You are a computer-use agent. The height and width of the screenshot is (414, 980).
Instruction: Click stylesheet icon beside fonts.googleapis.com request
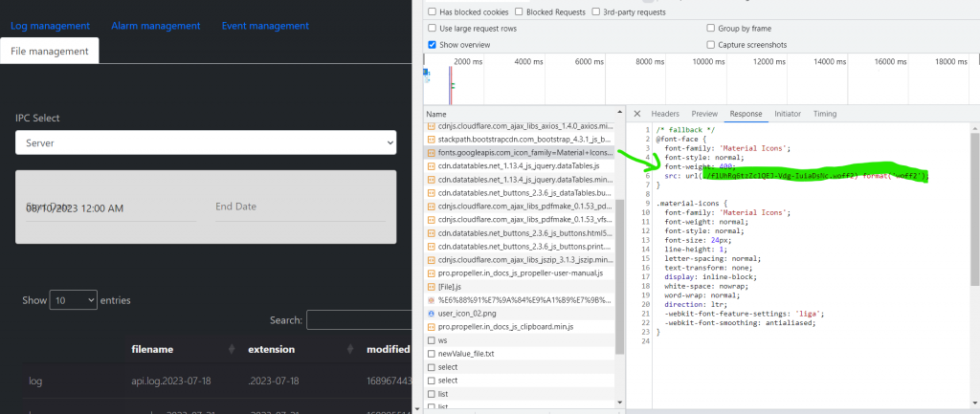(432, 152)
